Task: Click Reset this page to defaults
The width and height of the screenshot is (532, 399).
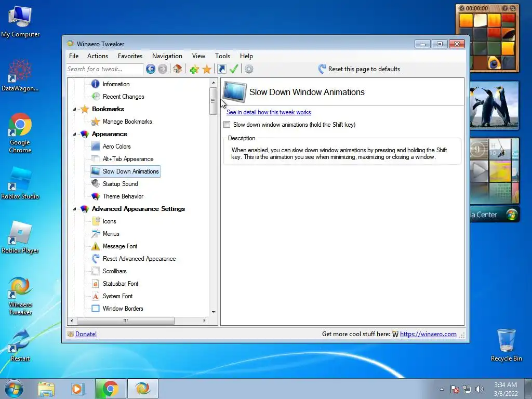Action: [x=359, y=69]
